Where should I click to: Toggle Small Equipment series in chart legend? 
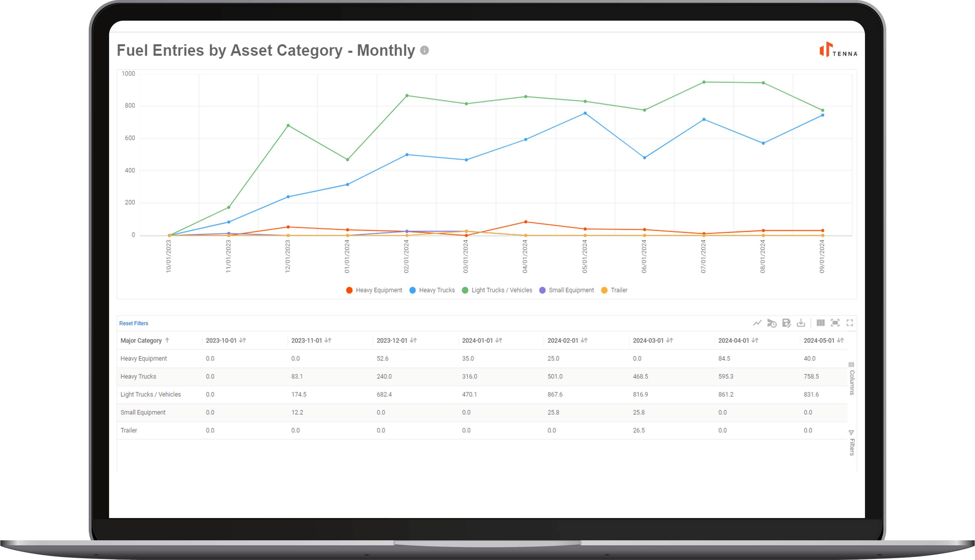pos(566,290)
